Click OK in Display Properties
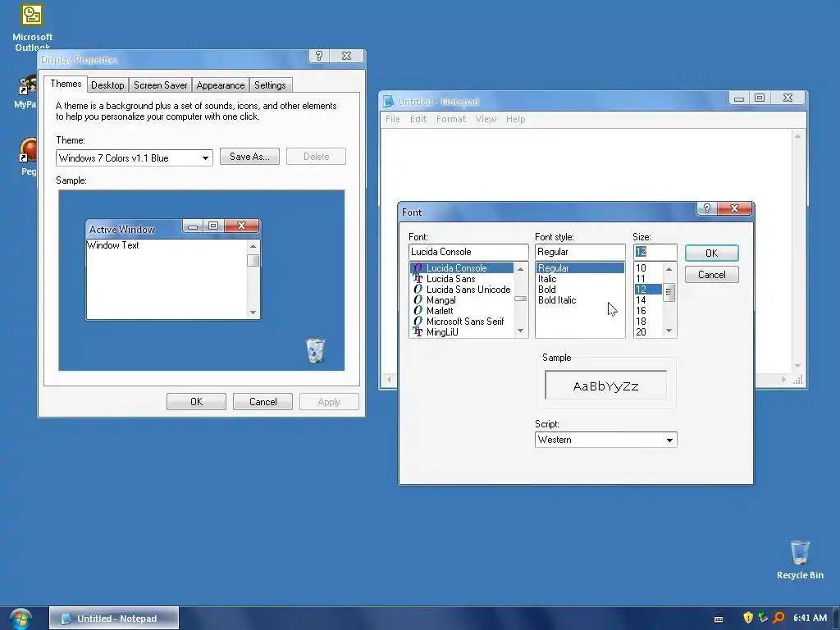 point(196,402)
